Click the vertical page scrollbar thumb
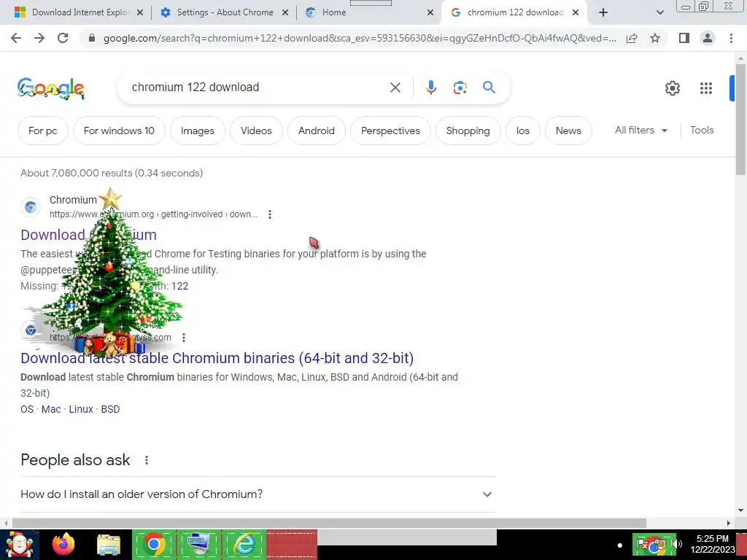This screenshot has width=747, height=560. 740,119
